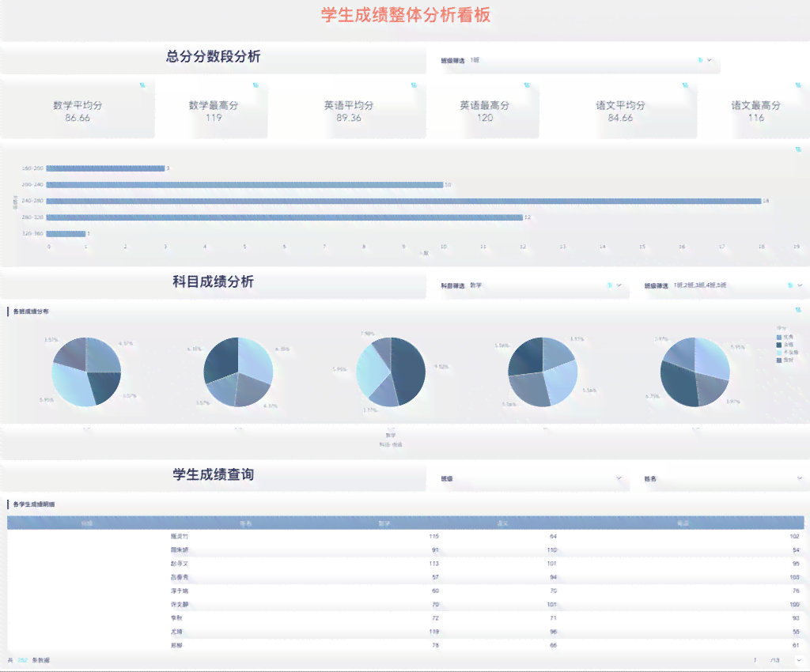Click middle pie chart above 数学 label
810x672 pixels.
[391, 372]
